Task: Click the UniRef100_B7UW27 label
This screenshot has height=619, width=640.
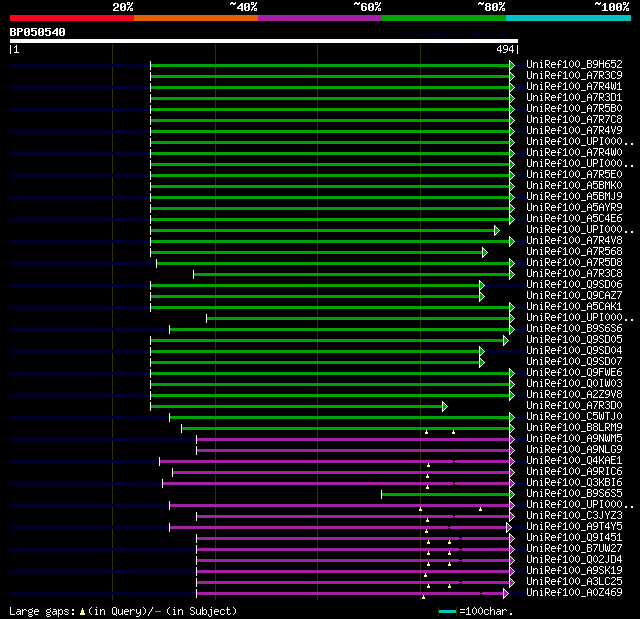Action: [574, 549]
